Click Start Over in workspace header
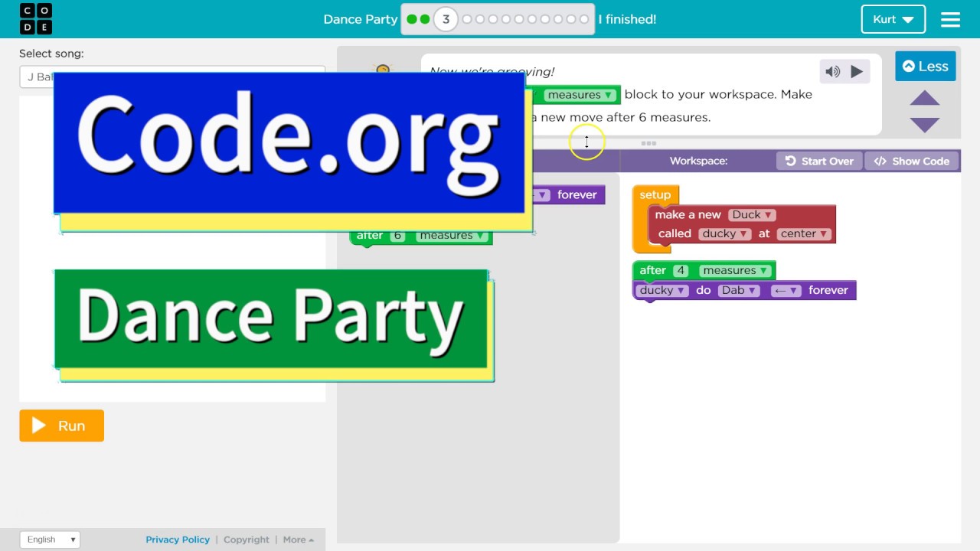Viewport: 980px width, 551px height. click(x=819, y=161)
